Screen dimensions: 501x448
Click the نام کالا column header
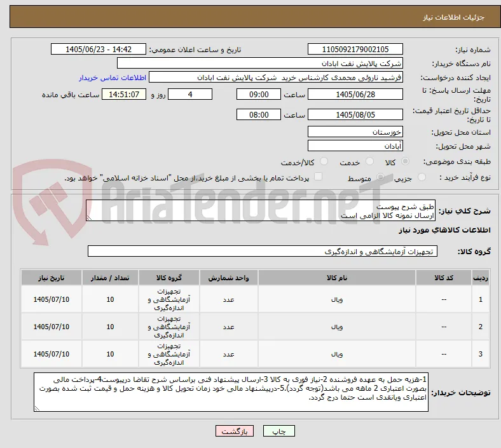(337, 278)
